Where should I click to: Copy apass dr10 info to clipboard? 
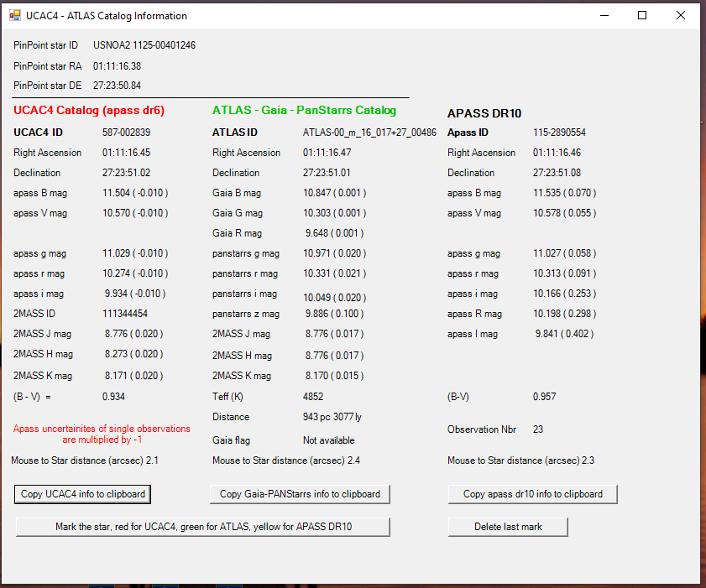(x=533, y=494)
